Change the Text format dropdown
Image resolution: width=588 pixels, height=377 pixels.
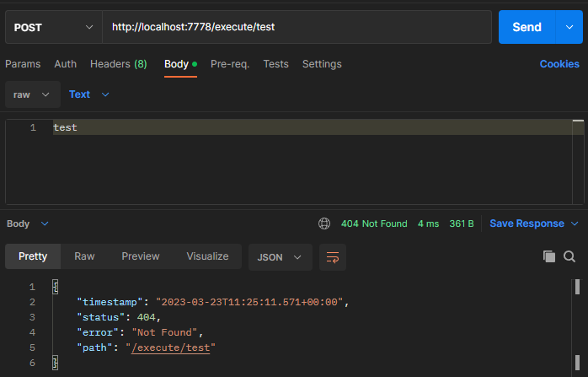coord(89,94)
